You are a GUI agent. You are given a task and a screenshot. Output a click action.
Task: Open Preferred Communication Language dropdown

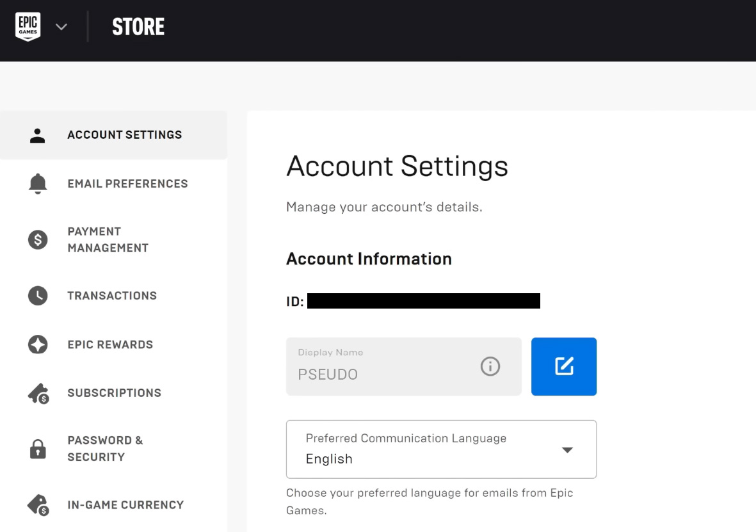tap(441, 449)
